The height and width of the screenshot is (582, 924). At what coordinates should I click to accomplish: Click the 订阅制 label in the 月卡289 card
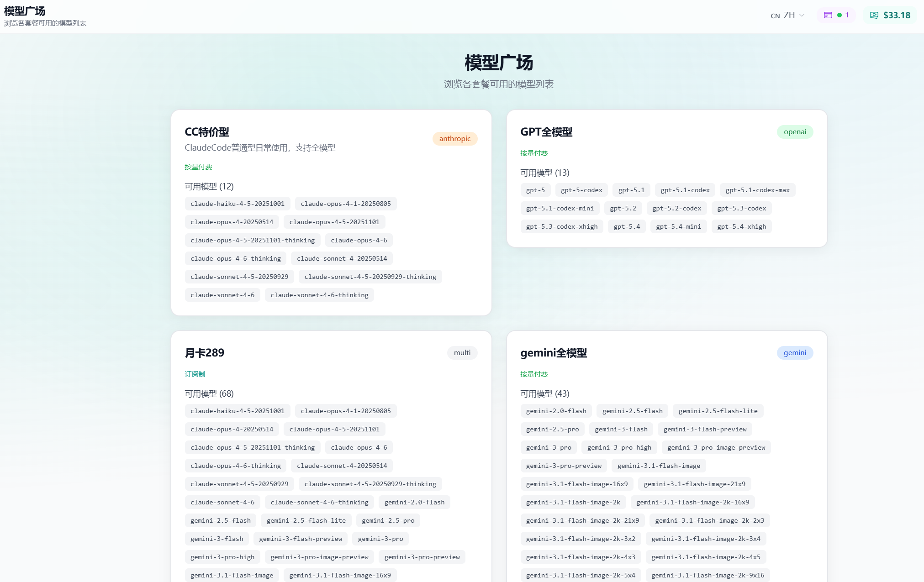click(195, 374)
